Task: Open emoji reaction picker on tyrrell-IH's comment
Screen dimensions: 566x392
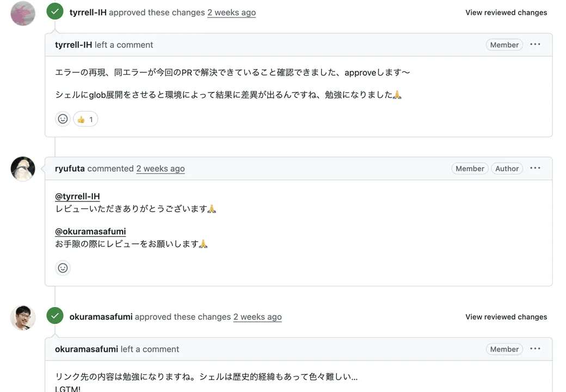Action: (63, 119)
